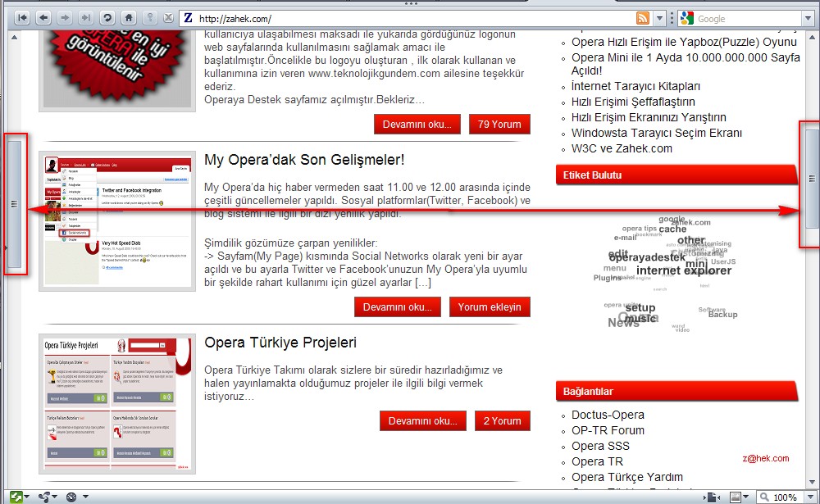Click the Plugins tag in tag cloud
The height and width of the screenshot is (504, 820).
[x=607, y=278]
